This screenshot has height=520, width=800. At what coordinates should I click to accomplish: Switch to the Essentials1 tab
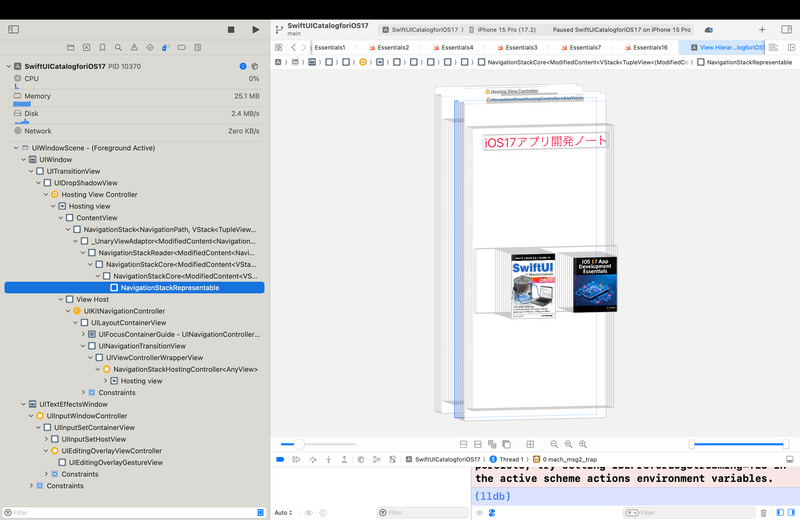330,47
